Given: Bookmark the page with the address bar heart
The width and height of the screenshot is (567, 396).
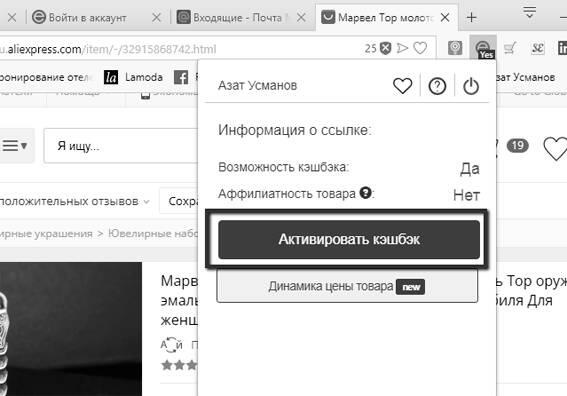Looking at the screenshot, I should tap(420, 48).
